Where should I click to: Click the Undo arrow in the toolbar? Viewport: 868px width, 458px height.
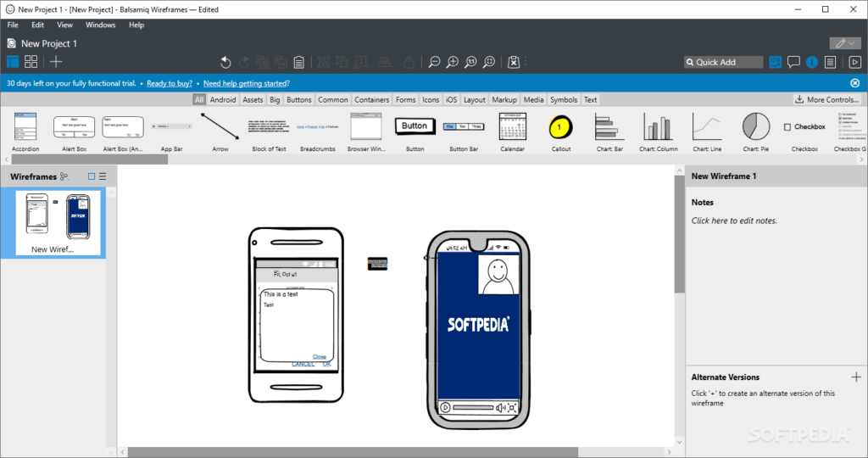pyautogui.click(x=225, y=62)
